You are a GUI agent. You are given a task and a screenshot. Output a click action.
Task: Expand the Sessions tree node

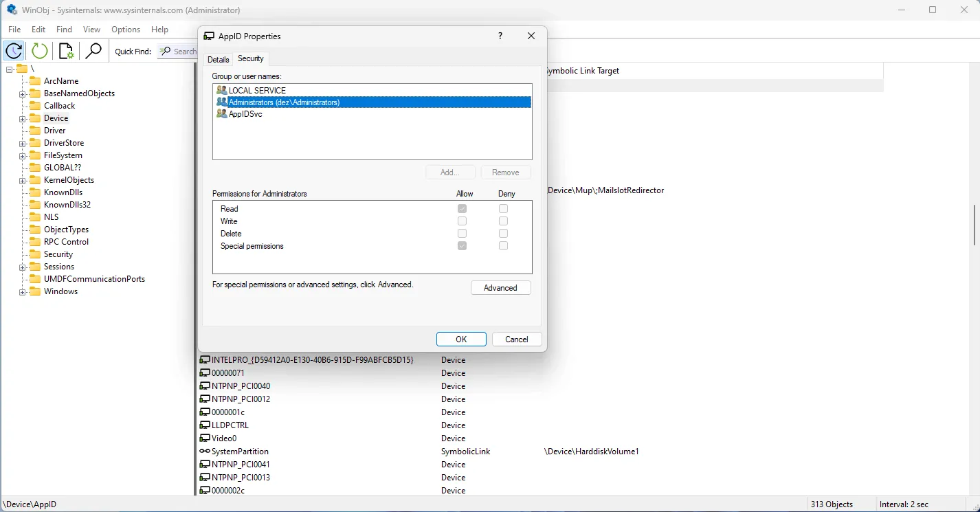point(22,267)
